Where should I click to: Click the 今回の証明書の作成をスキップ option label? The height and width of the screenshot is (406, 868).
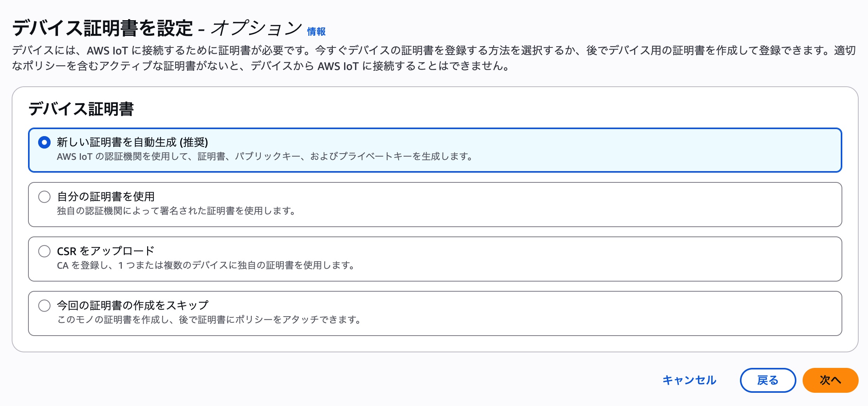tap(133, 306)
